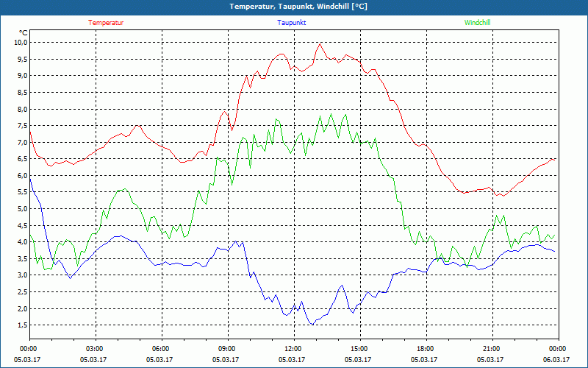Click the 7,5 y-axis value
Viewport: 588px width, 368px height.
coord(23,126)
